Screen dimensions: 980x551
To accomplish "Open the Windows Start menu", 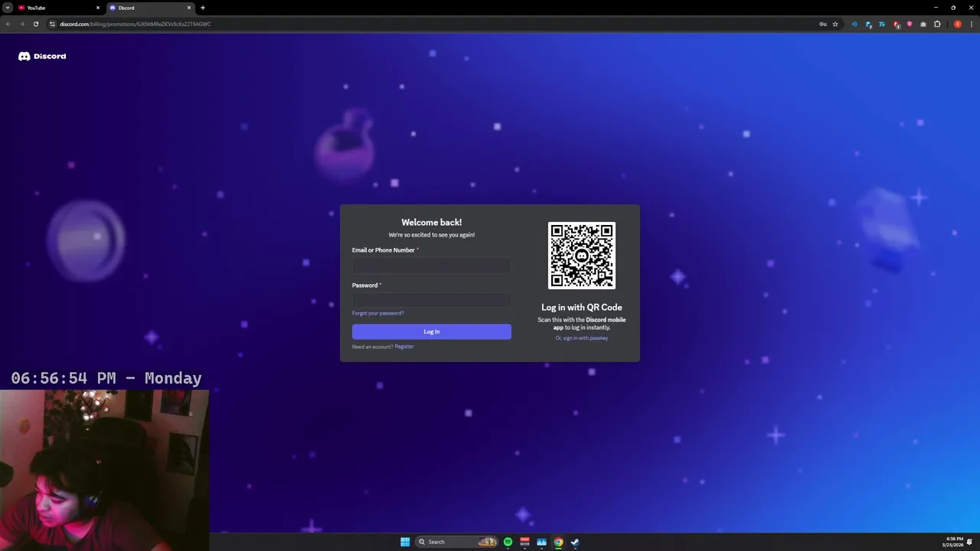I will pos(405,542).
